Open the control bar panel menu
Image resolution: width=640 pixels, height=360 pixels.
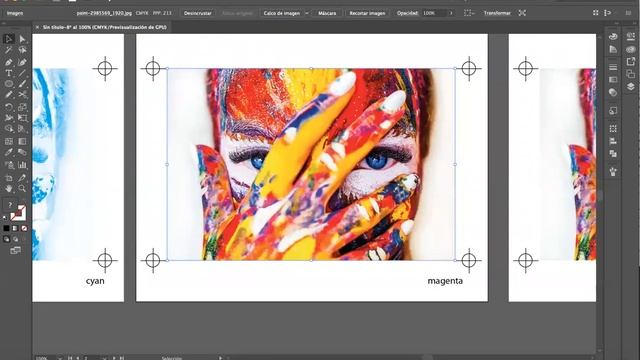(x=628, y=13)
